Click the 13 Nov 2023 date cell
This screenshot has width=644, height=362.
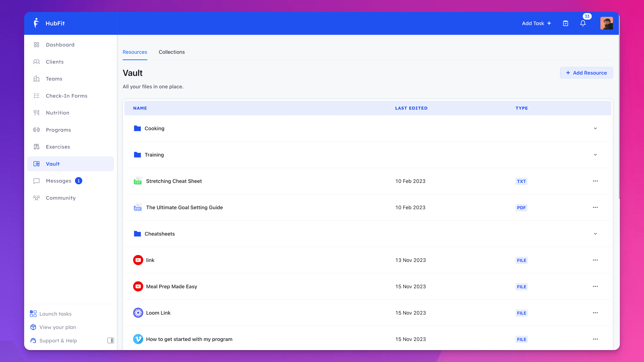point(411,260)
